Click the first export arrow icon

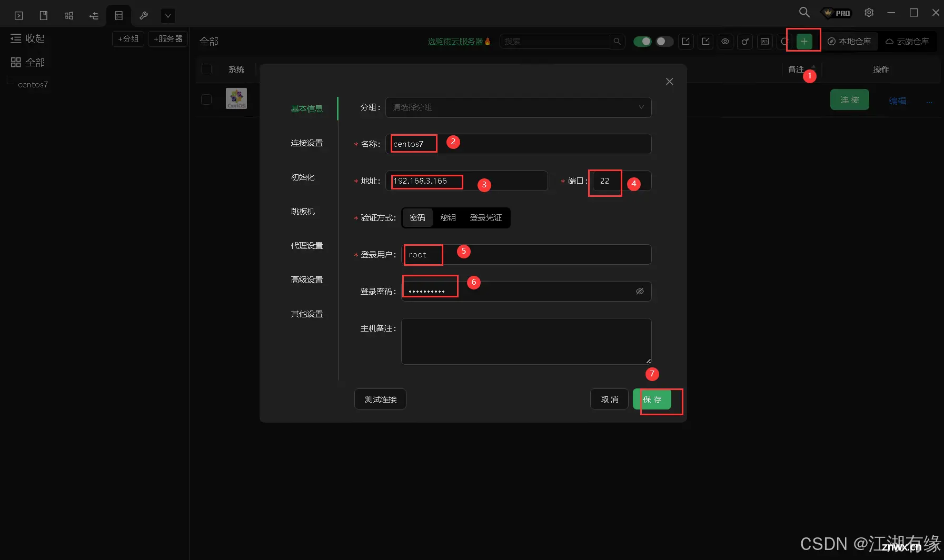(685, 41)
